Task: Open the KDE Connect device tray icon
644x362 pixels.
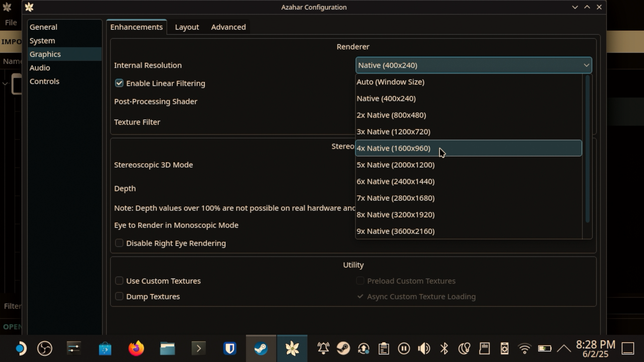Action: pos(504,349)
